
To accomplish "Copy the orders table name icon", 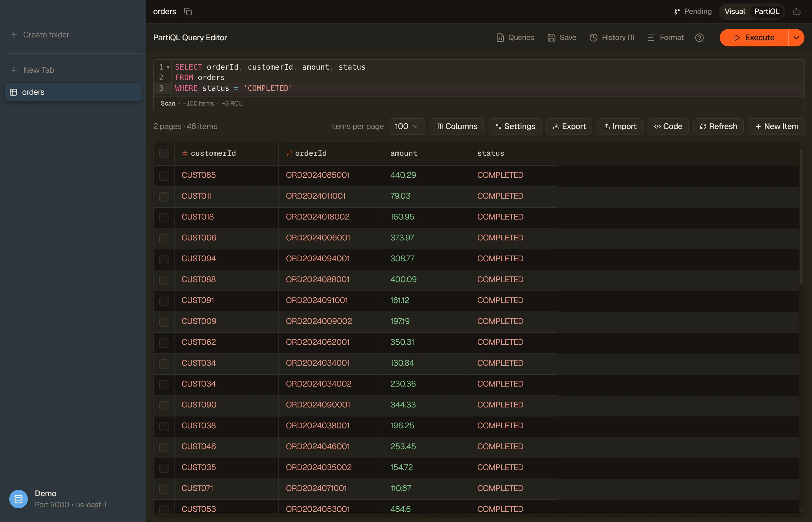I will [x=188, y=12].
